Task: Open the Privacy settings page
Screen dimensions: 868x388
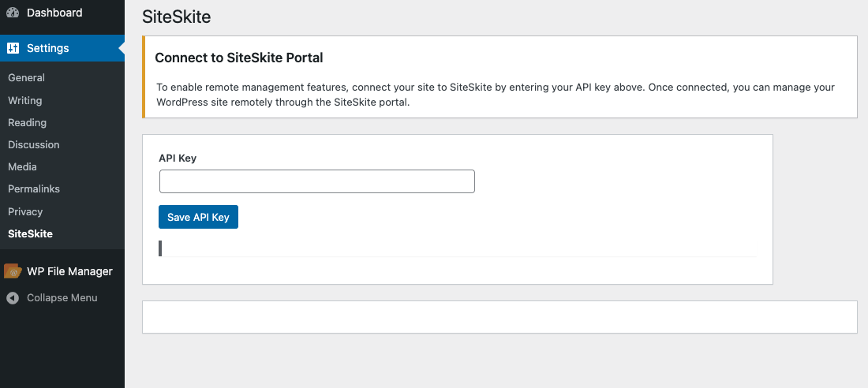Action: (25, 211)
